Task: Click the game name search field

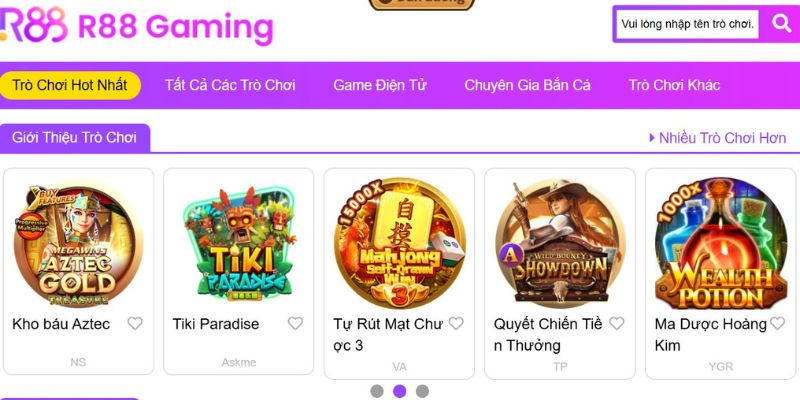Action: pos(687,24)
